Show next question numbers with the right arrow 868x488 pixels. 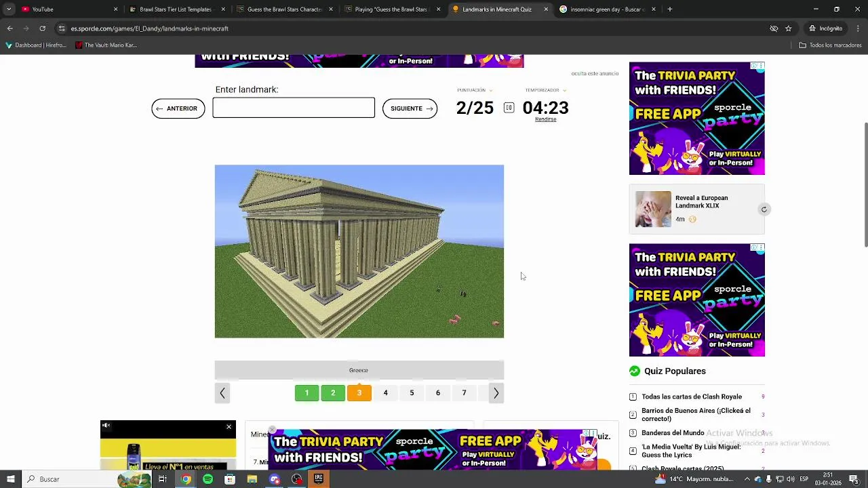(x=496, y=393)
